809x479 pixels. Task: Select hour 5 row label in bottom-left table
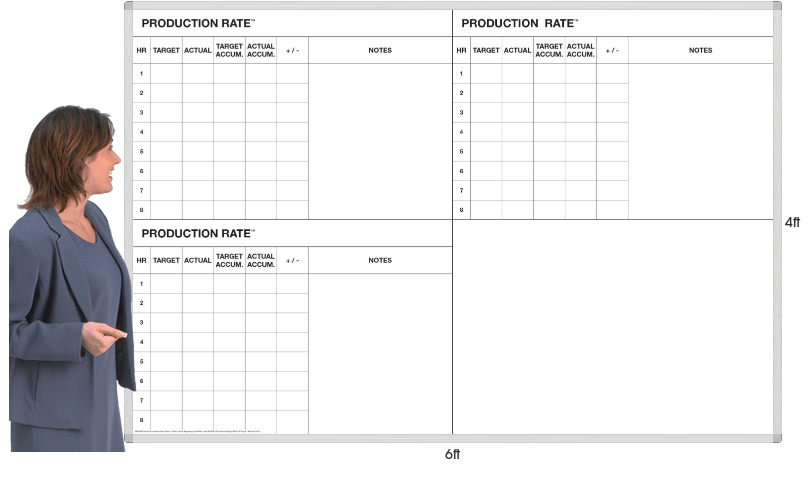tap(141, 361)
